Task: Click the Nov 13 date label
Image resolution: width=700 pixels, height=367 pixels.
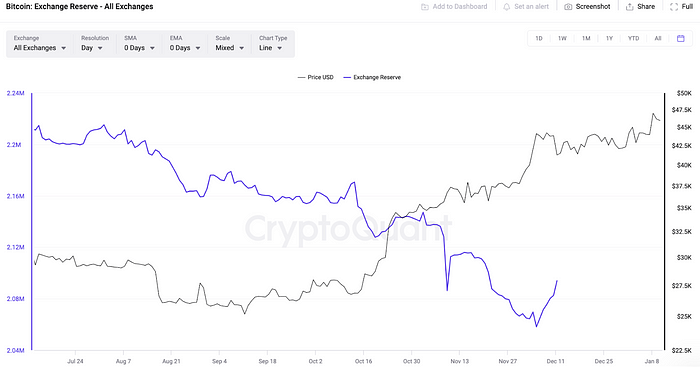Action: (459, 361)
